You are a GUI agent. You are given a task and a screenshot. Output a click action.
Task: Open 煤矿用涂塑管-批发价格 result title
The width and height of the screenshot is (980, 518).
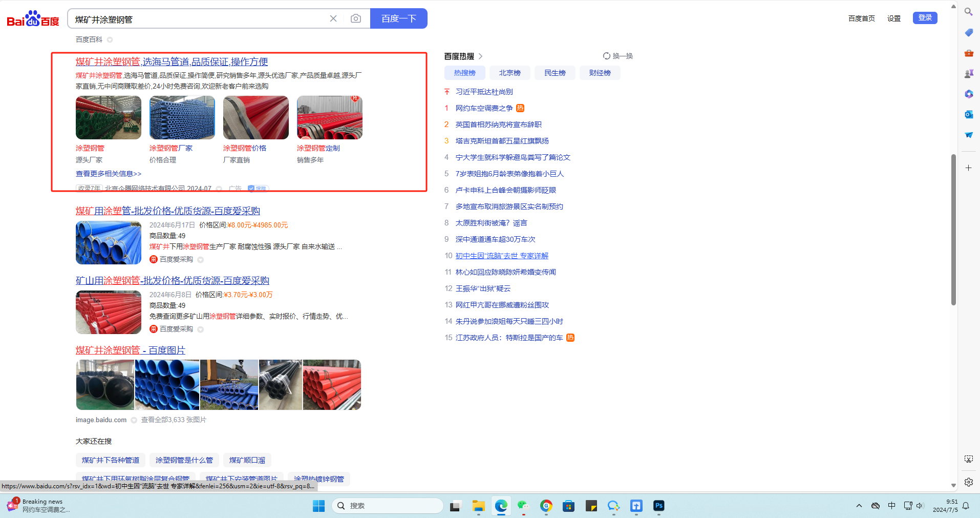[168, 211]
